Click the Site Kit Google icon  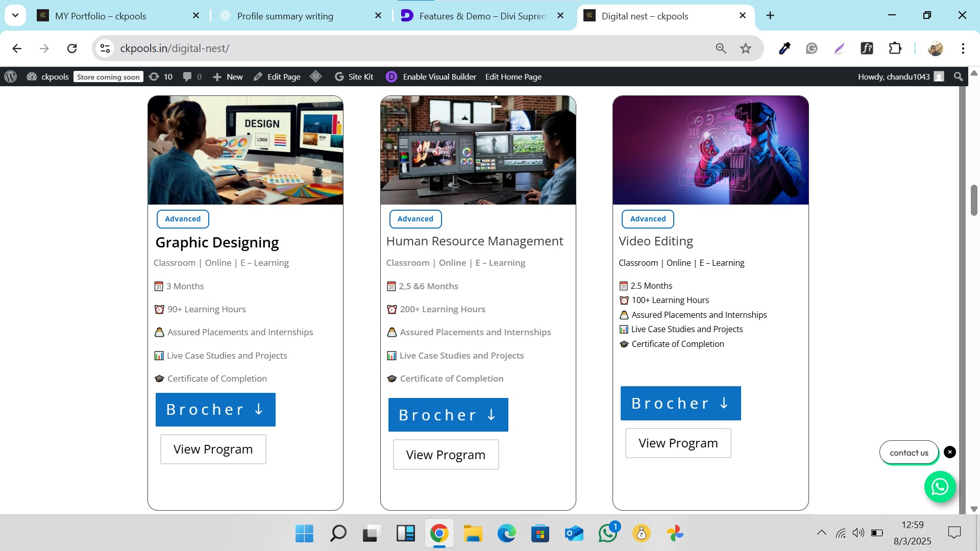point(339,77)
